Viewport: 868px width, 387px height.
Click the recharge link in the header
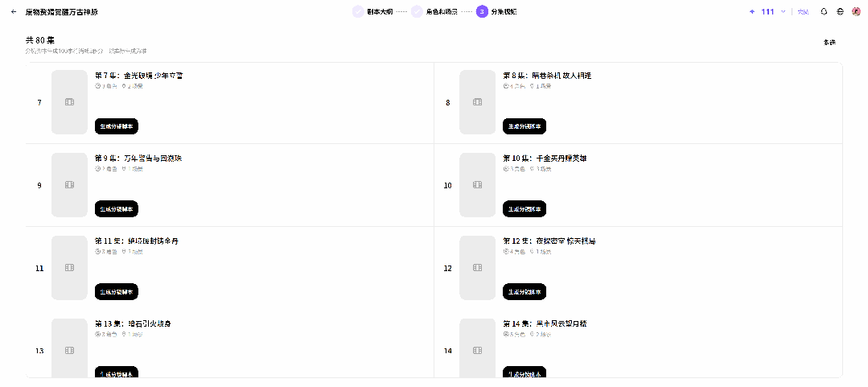(803, 11)
